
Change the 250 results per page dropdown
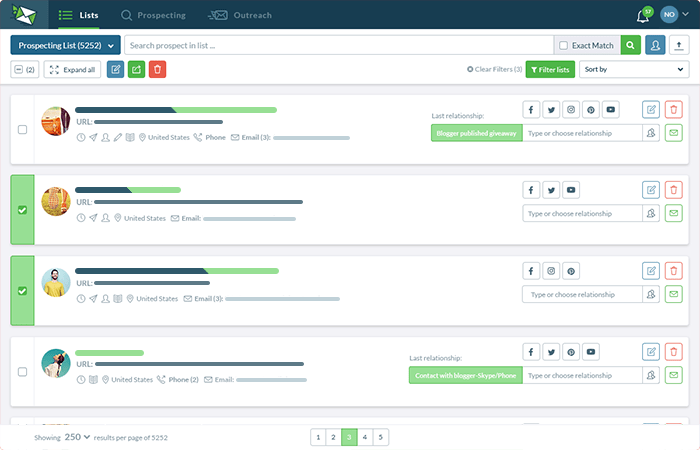pyautogui.click(x=77, y=437)
